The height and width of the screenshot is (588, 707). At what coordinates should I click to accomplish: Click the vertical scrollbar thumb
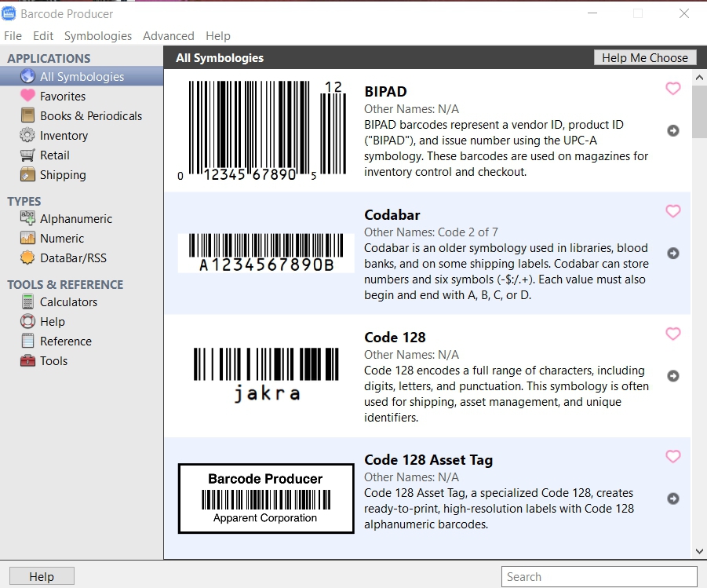click(699, 111)
